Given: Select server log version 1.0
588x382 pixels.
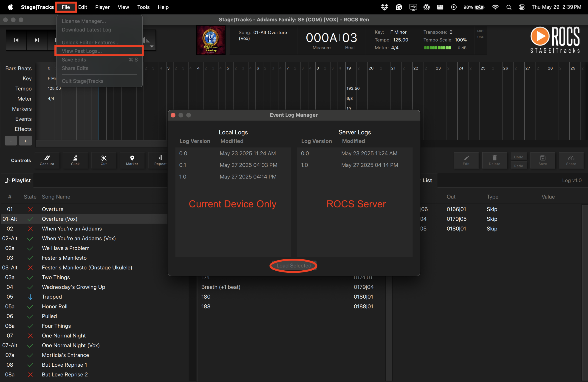Looking at the screenshot, I should coord(355,165).
